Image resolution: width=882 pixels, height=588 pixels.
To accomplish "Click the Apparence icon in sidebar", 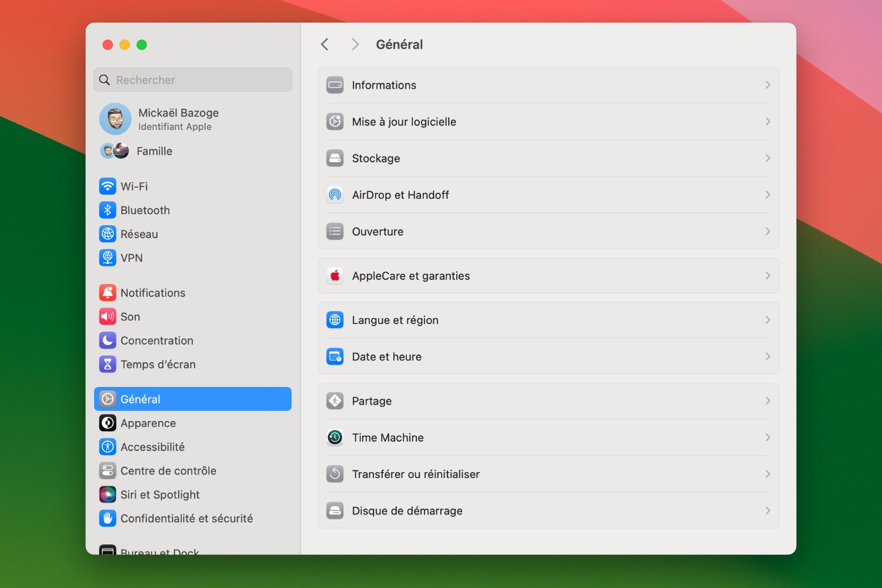I will point(108,423).
